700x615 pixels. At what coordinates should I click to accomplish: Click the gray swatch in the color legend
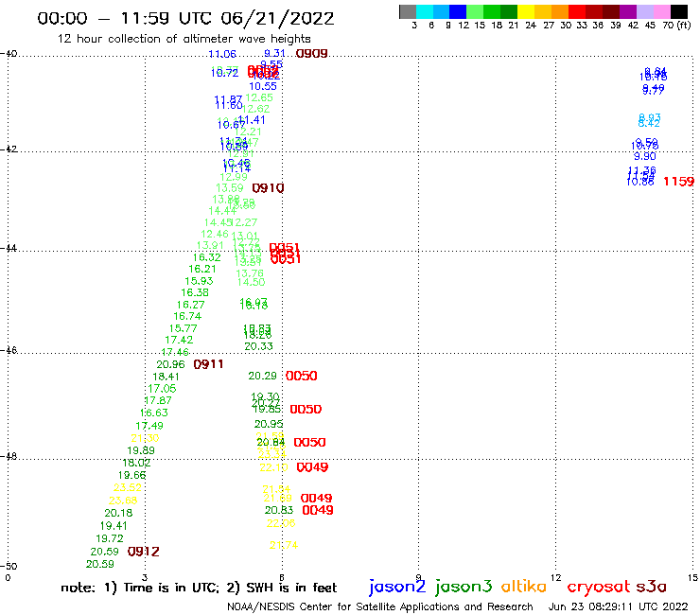point(408,11)
